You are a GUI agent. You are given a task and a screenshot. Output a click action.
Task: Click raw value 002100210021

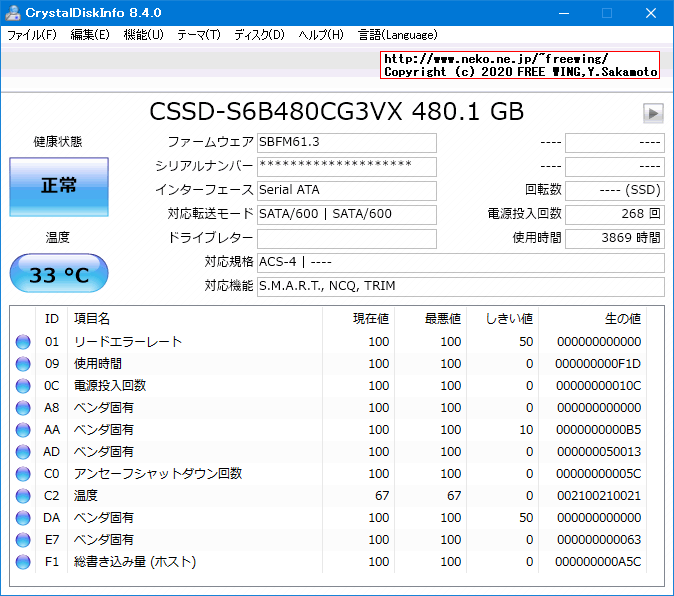(x=599, y=496)
